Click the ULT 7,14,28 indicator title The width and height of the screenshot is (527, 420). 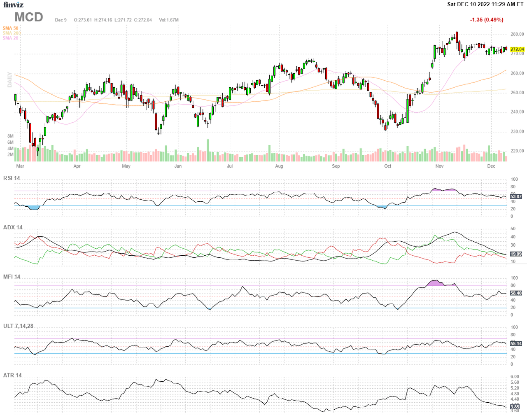point(18,326)
